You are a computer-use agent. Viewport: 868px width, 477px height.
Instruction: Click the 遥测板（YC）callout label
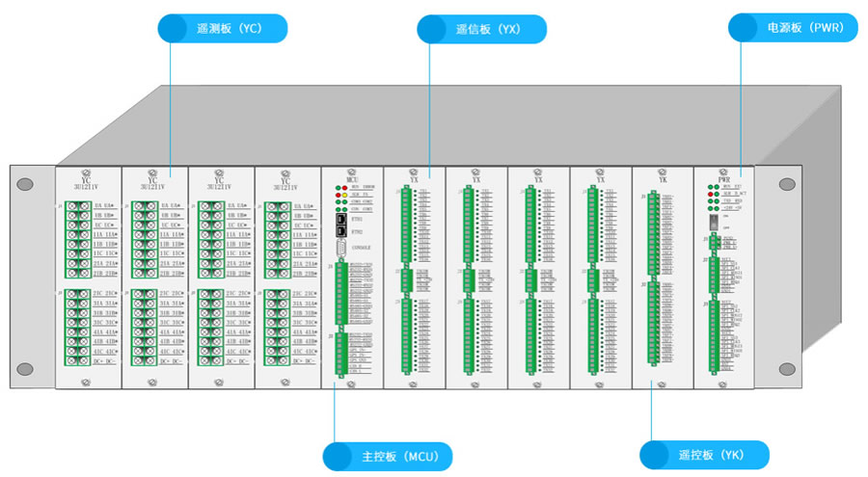pos(223,28)
